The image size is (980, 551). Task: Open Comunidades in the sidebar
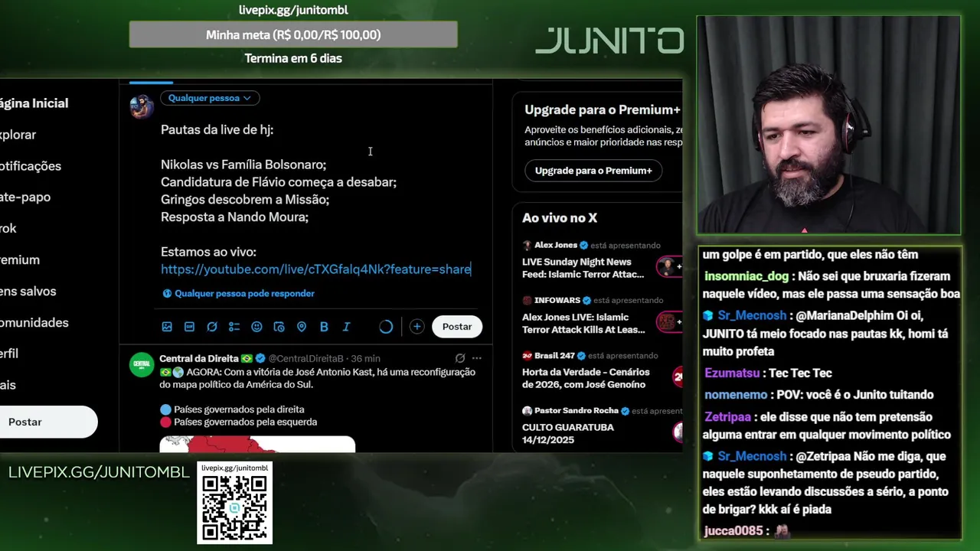34,323
